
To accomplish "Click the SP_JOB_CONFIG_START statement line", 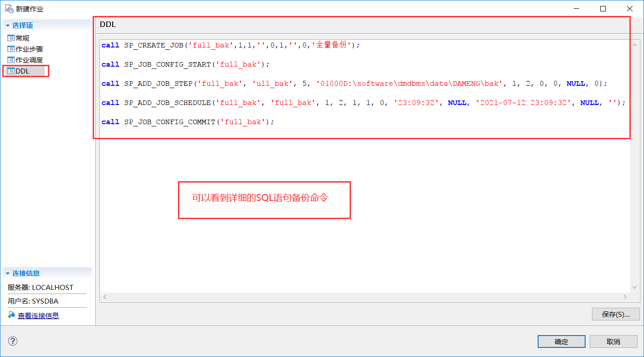I will (186, 64).
